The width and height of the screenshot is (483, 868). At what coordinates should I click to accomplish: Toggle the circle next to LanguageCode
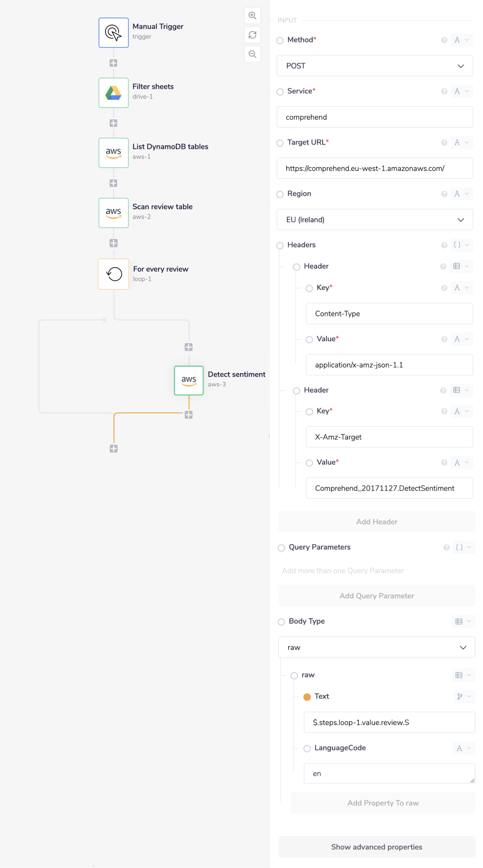pos(307,748)
